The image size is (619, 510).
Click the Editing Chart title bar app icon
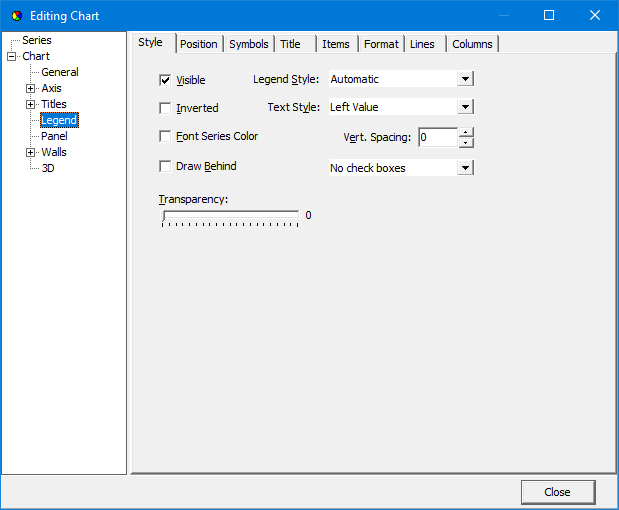tap(15, 16)
